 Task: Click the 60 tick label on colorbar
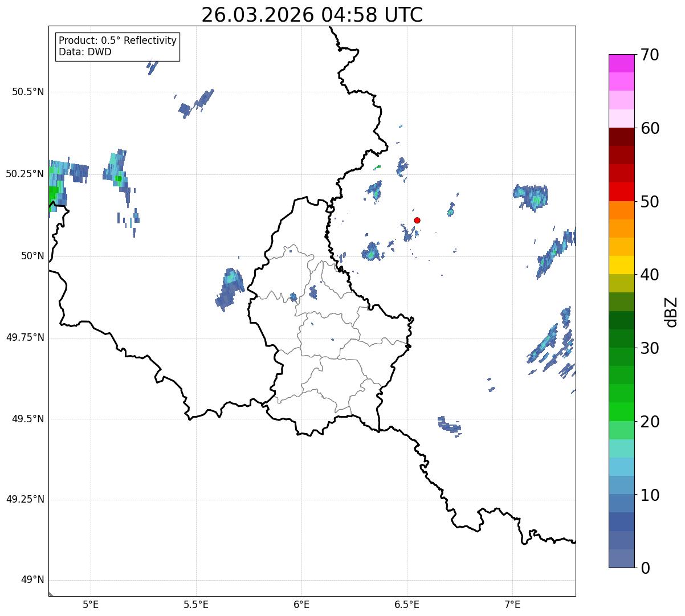[650, 128]
